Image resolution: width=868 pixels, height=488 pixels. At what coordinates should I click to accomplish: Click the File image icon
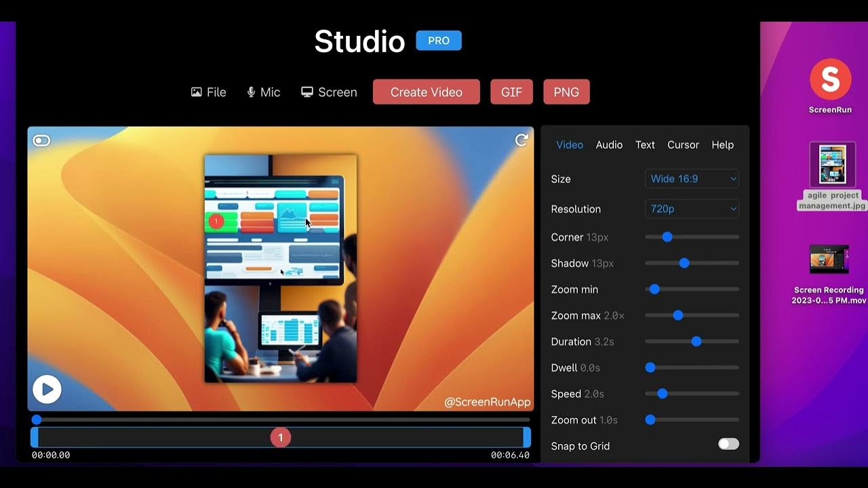pyautogui.click(x=196, y=92)
